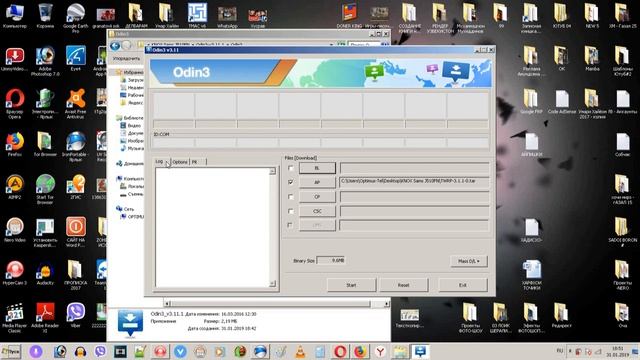
Task: Click the RU language indicator in tray
Action: [x=560, y=351]
